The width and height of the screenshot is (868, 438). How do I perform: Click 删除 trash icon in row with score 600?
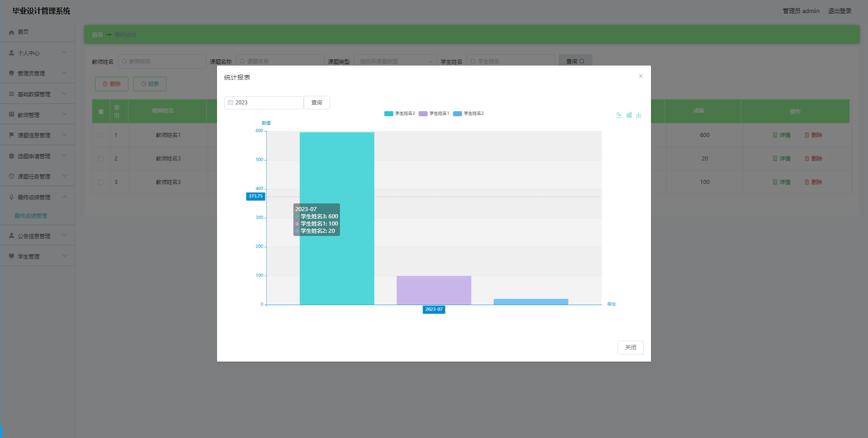(x=807, y=135)
